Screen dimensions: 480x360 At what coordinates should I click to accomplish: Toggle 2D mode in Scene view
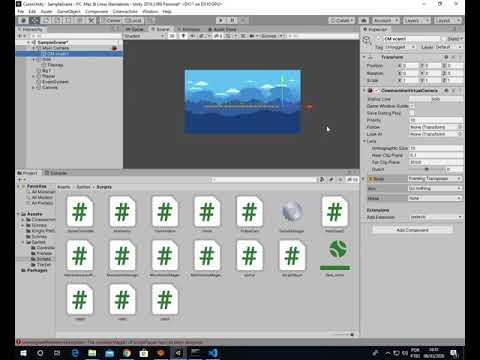172,36
